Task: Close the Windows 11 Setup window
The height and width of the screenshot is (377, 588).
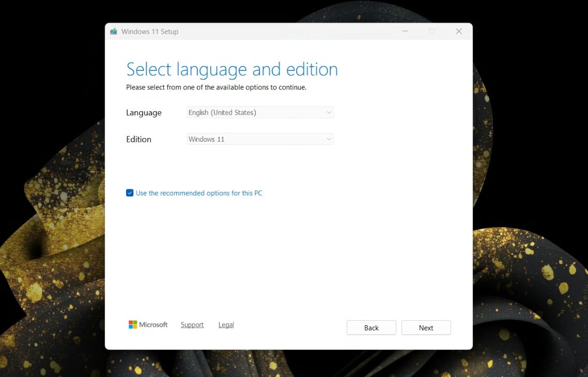Action: pos(458,32)
